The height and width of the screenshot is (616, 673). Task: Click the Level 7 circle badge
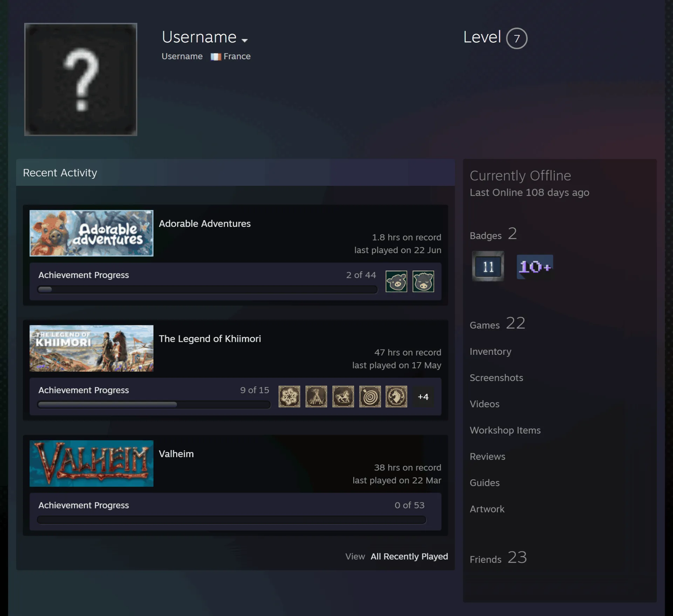(517, 38)
